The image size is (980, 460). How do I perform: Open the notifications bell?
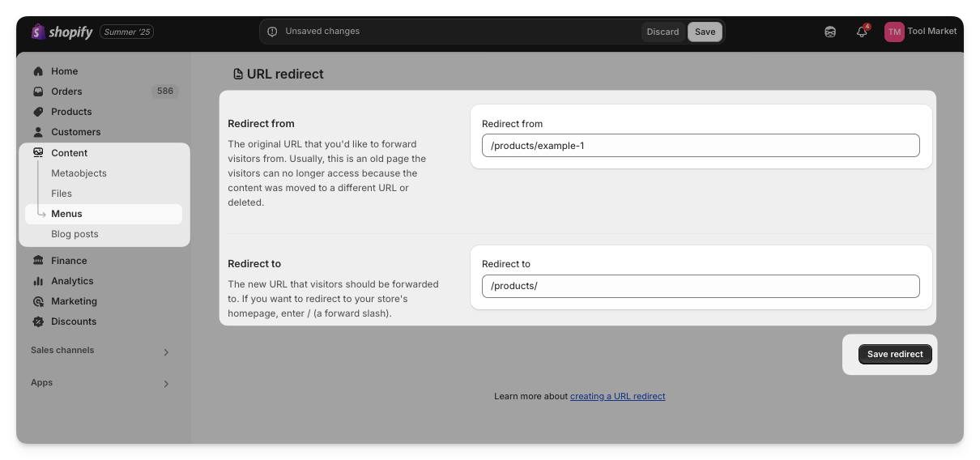coord(862,32)
